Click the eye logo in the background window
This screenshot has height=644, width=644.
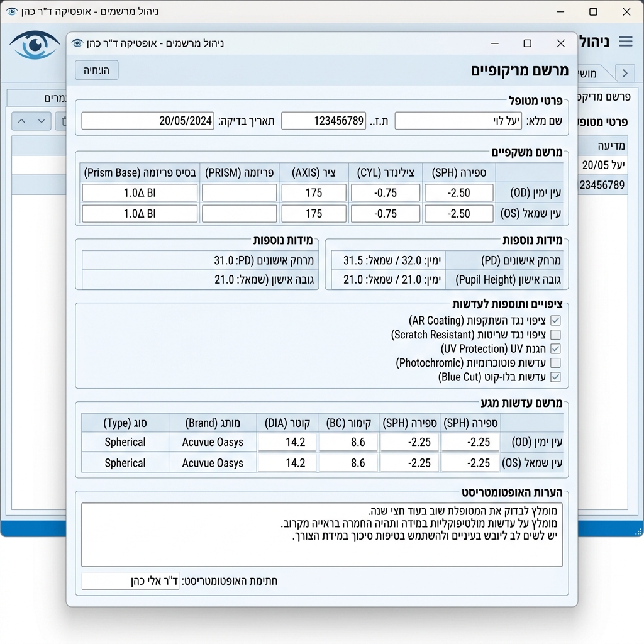35,45
